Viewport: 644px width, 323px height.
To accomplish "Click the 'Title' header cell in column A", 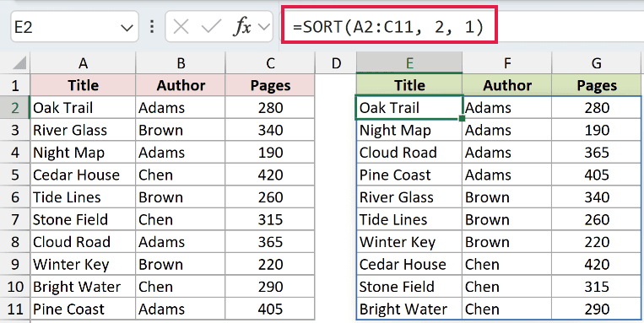I will [83, 85].
